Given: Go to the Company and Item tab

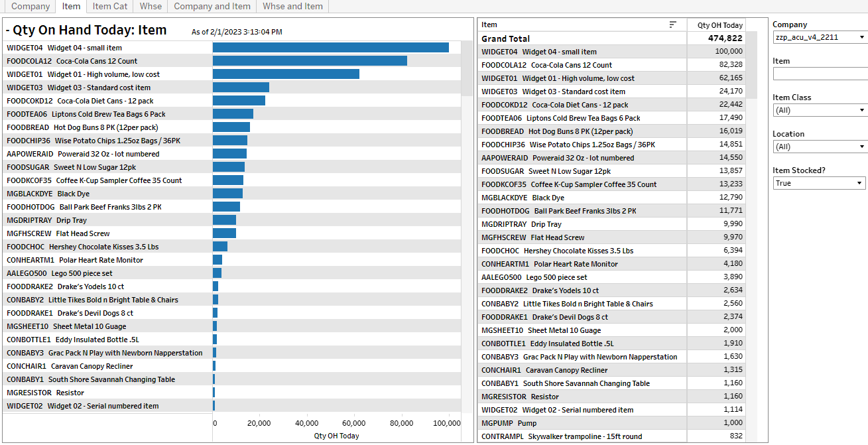Looking at the screenshot, I should coord(212,6).
